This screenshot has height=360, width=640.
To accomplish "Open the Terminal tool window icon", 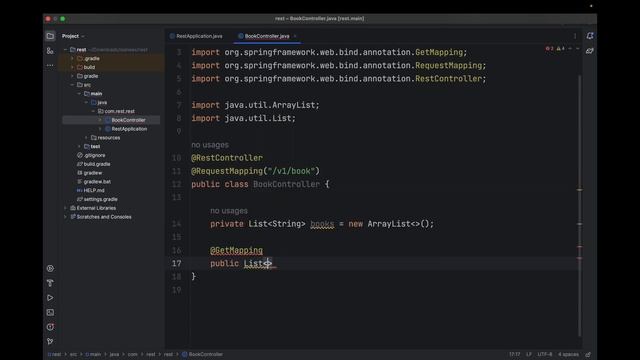I will pos(50,312).
